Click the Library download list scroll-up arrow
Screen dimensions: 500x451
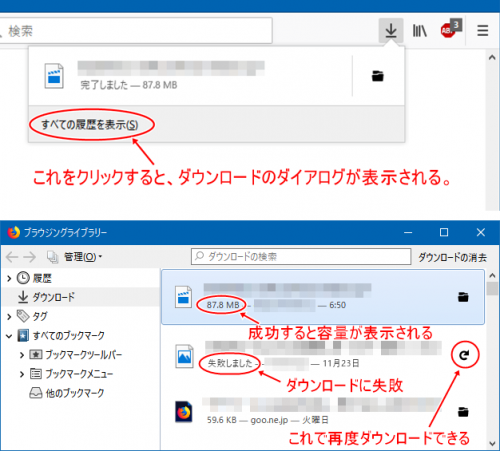(x=492, y=276)
